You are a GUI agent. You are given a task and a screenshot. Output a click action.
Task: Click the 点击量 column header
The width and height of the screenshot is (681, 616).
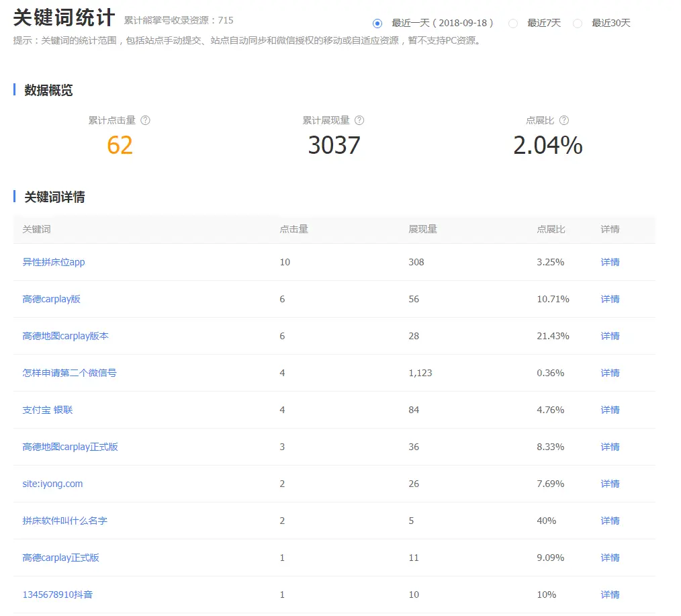293,229
